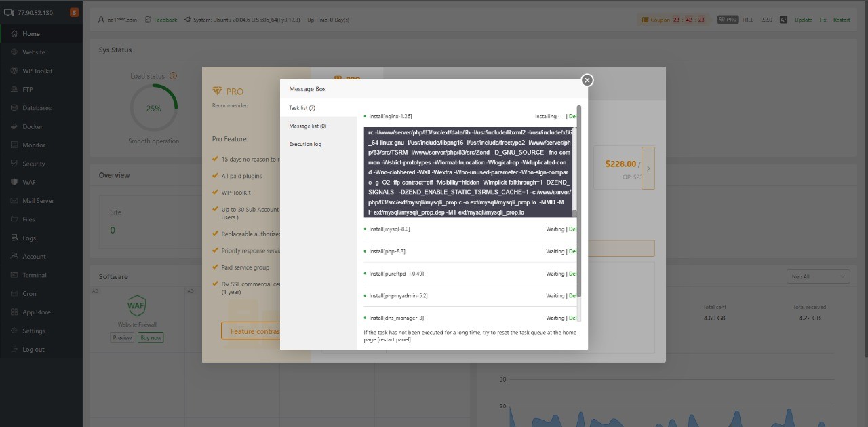Open Logs in the sidebar
Viewport: 868px width, 427px height.
point(28,238)
